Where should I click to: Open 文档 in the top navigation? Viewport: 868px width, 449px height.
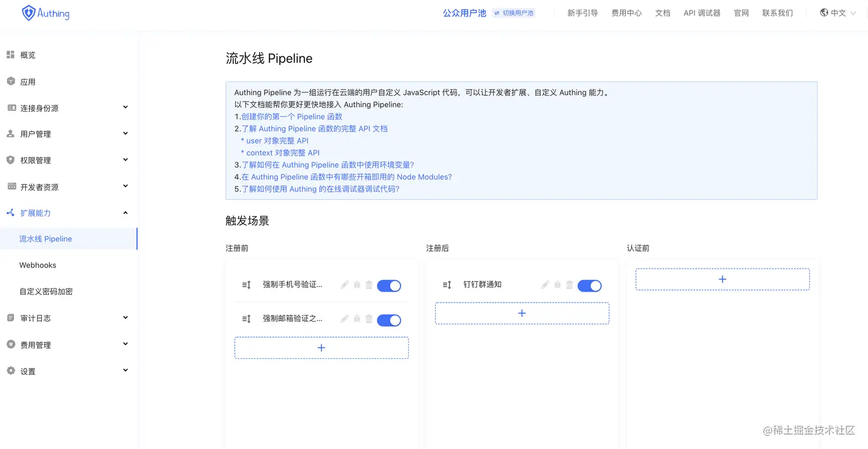pos(662,13)
